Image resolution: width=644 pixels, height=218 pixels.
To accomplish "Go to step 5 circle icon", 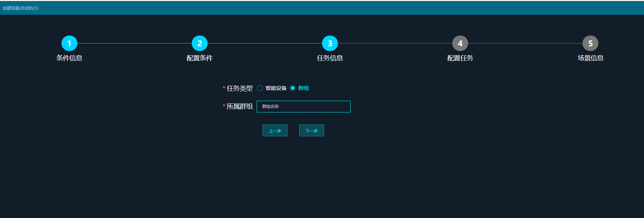I will point(590,43).
